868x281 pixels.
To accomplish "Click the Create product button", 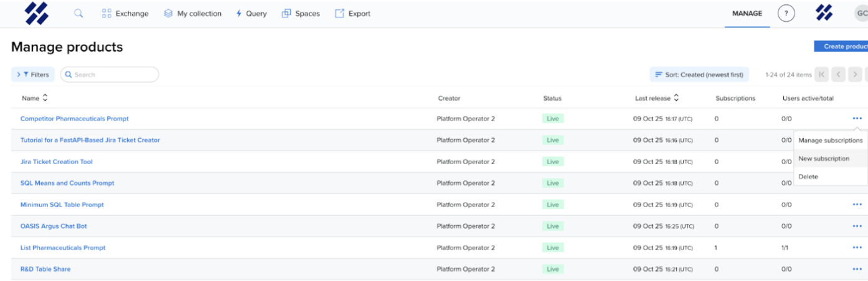I will click(x=842, y=47).
